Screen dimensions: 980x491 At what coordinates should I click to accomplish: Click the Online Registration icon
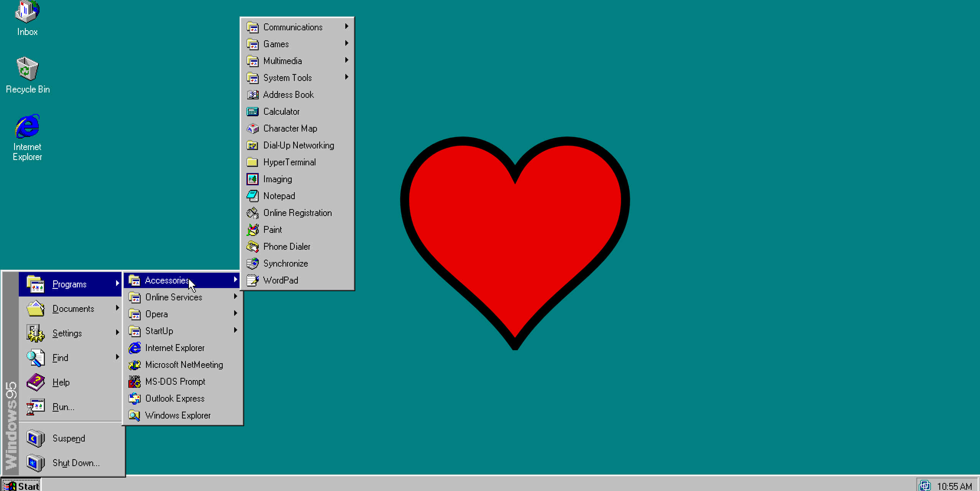pyautogui.click(x=252, y=213)
